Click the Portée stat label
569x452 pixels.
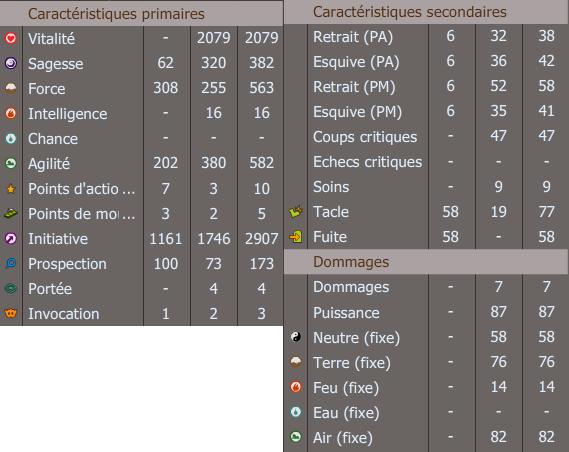click(50, 289)
